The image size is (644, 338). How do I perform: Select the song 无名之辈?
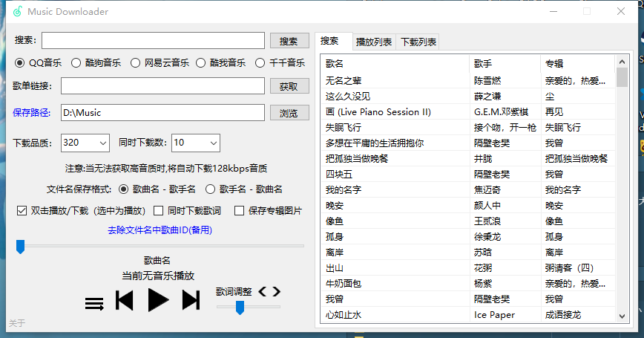point(344,81)
